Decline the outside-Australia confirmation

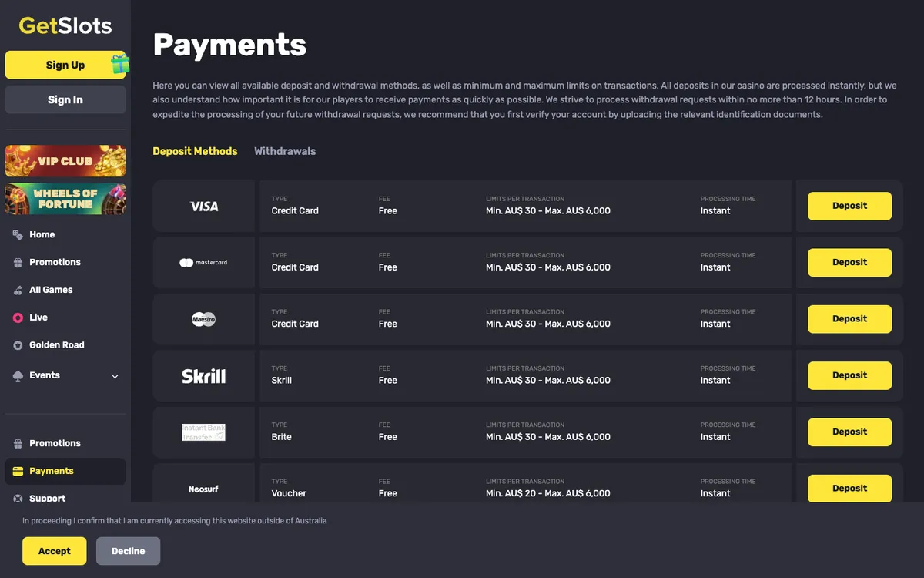[x=128, y=551]
